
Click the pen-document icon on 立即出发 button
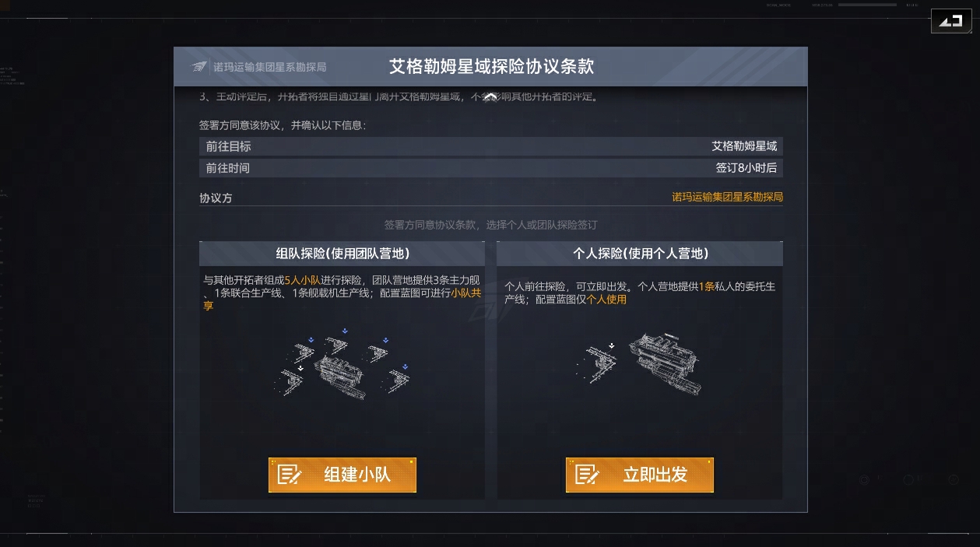(x=587, y=475)
